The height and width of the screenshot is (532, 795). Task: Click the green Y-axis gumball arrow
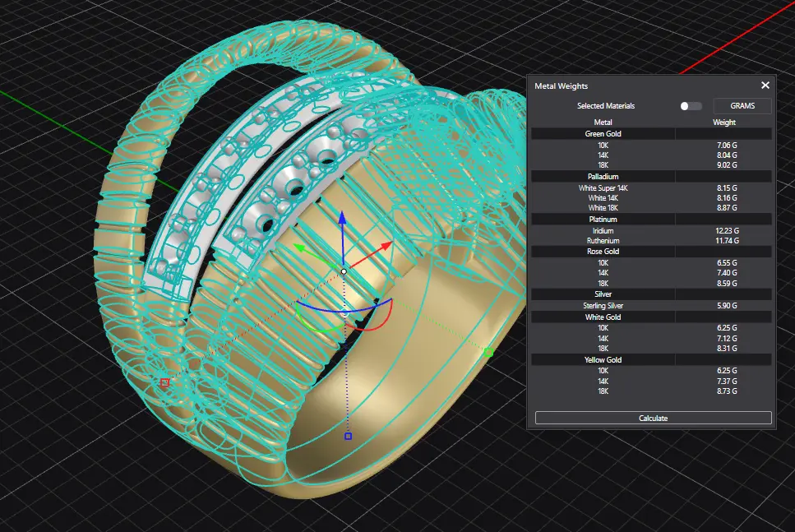pos(302,247)
